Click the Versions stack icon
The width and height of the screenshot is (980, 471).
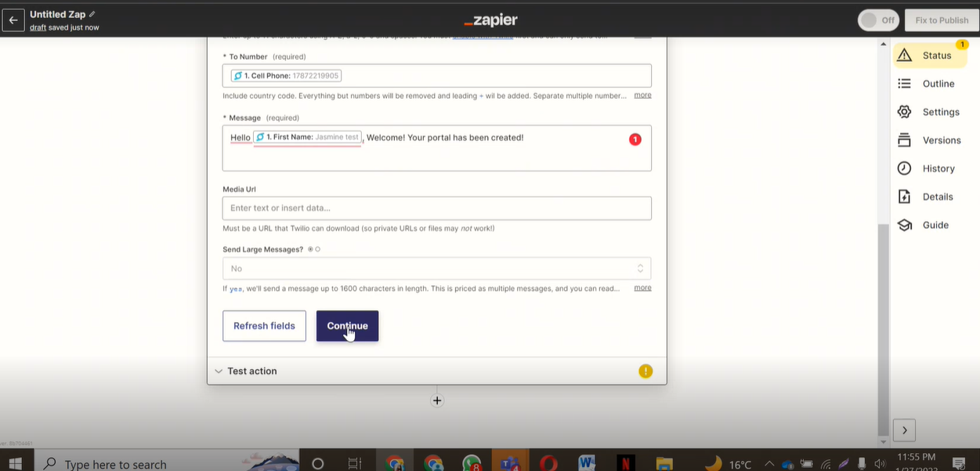(905, 140)
